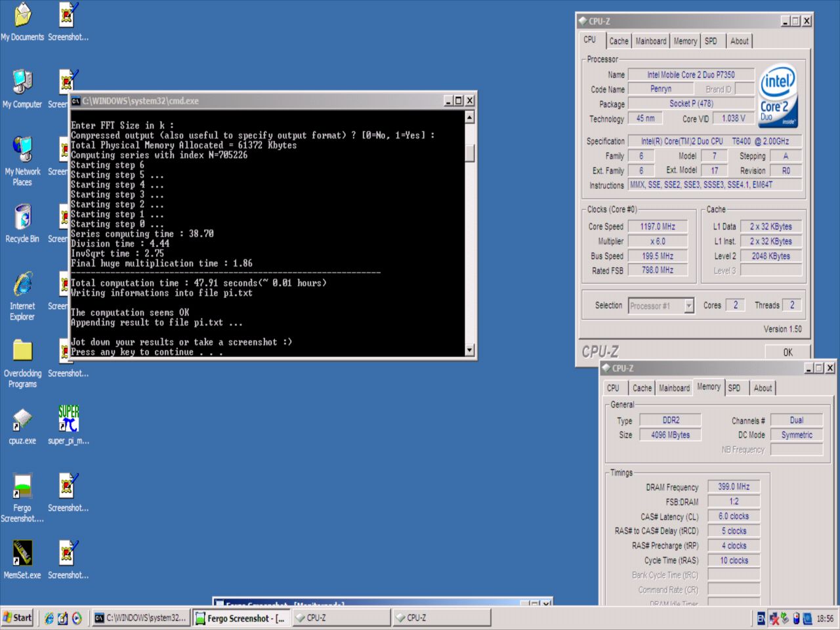Expand the Processor #1 selection dropdown
This screenshot has width=840, height=630.
[x=688, y=306]
